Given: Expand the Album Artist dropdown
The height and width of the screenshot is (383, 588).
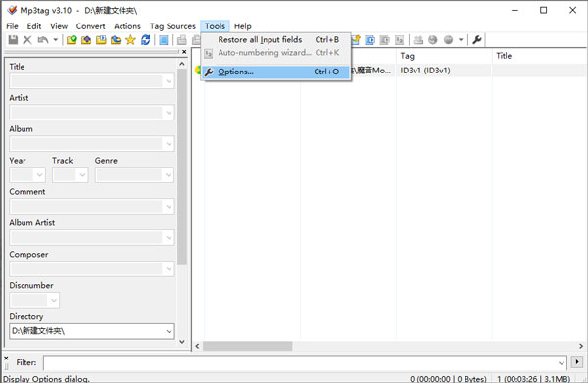Looking at the screenshot, I should (x=169, y=238).
